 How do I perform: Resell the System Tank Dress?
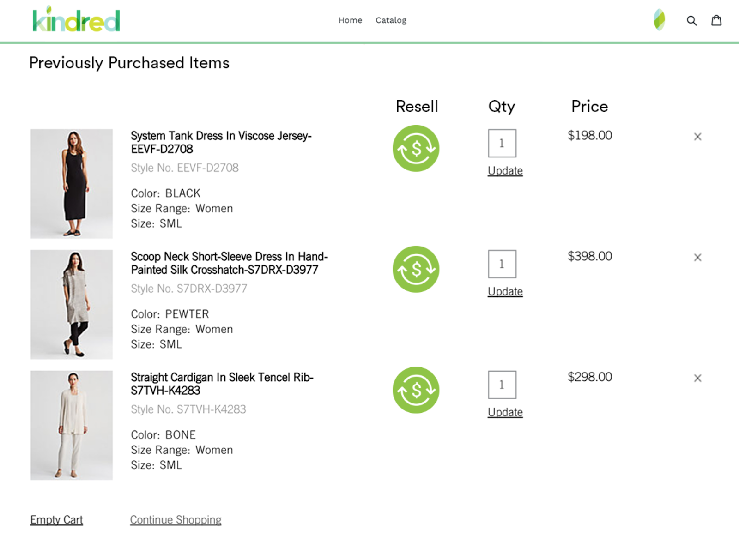tap(416, 148)
